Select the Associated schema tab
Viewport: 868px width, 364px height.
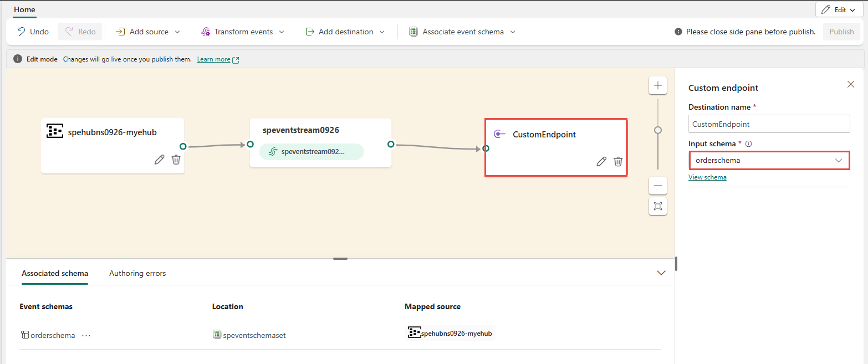click(55, 273)
